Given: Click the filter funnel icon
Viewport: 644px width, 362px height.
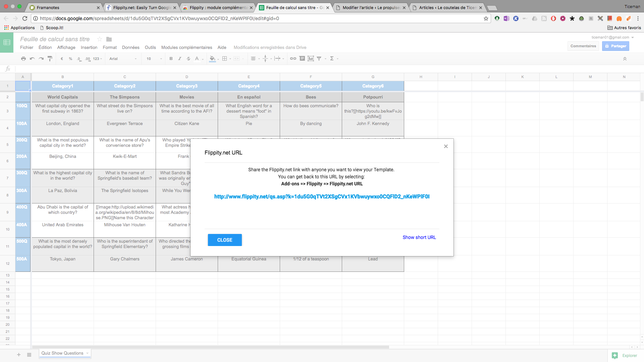Looking at the screenshot, I should click(319, 59).
